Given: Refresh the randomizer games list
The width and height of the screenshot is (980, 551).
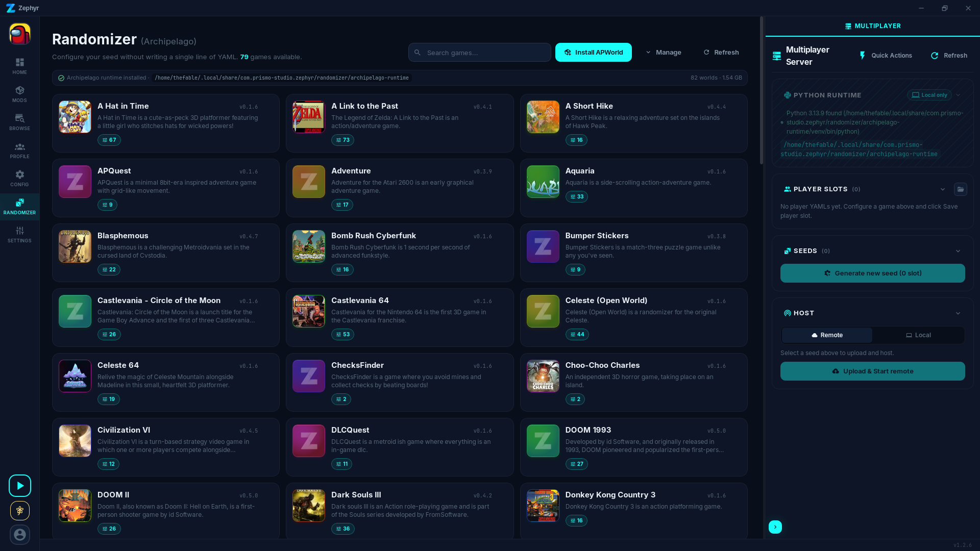Looking at the screenshot, I should click(721, 53).
